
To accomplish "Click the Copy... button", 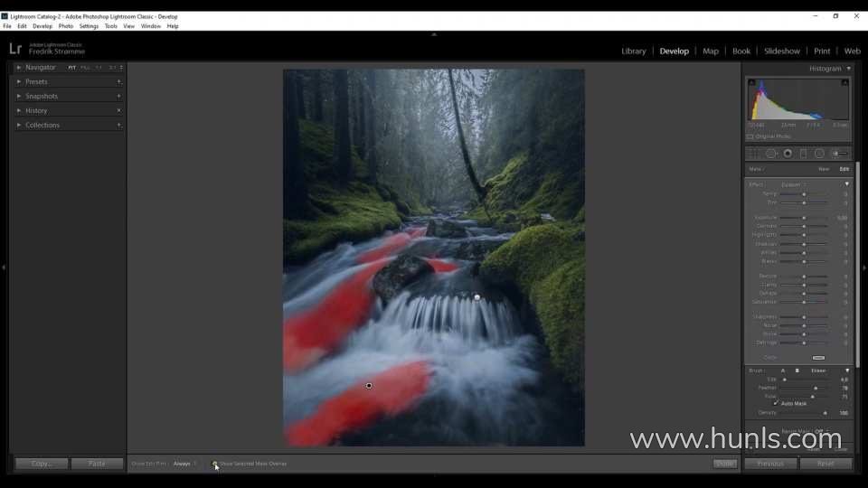I will (x=42, y=464).
